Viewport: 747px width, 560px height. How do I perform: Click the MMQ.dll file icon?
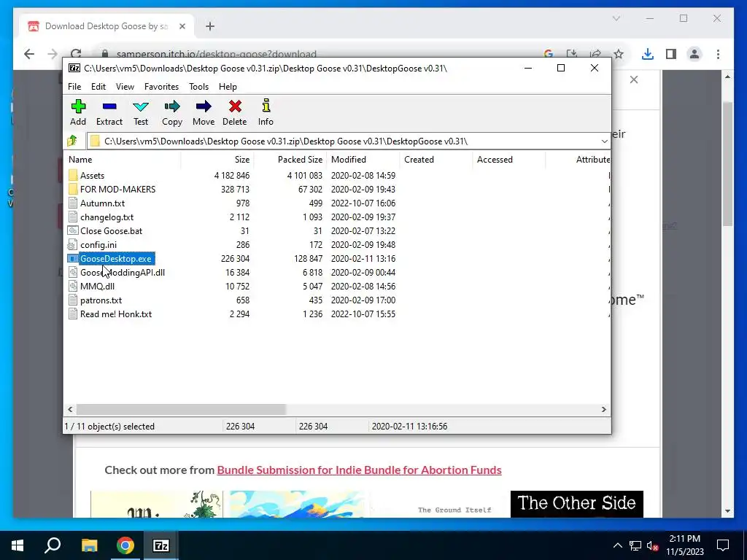click(73, 286)
